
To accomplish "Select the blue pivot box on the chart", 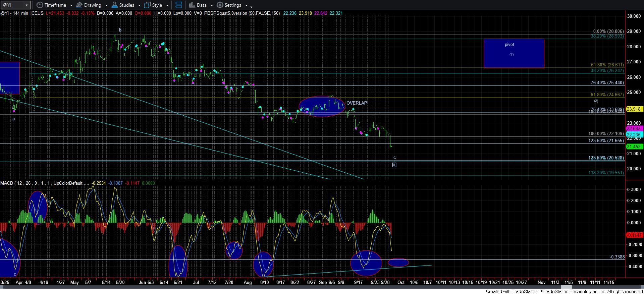I will point(514,53).
